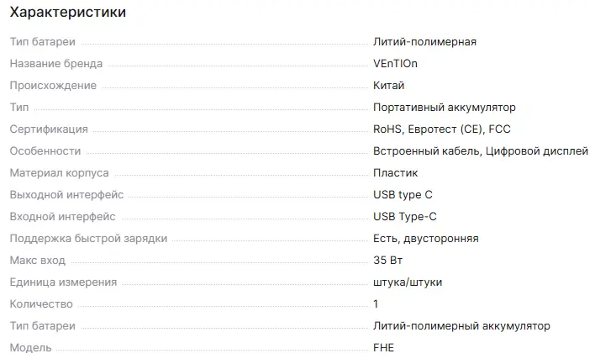Click the штука/штуки unit value

[408, 282]
